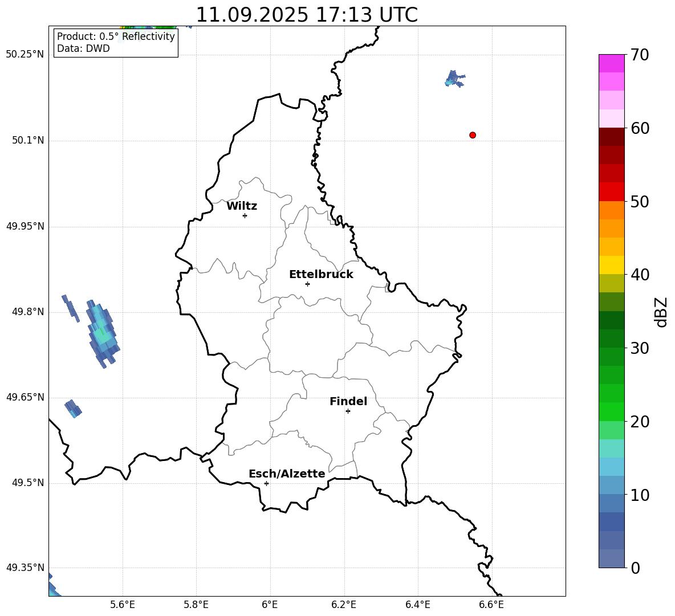
Task: Click the Esch/Alzette station cross marker
Action: 266,483
